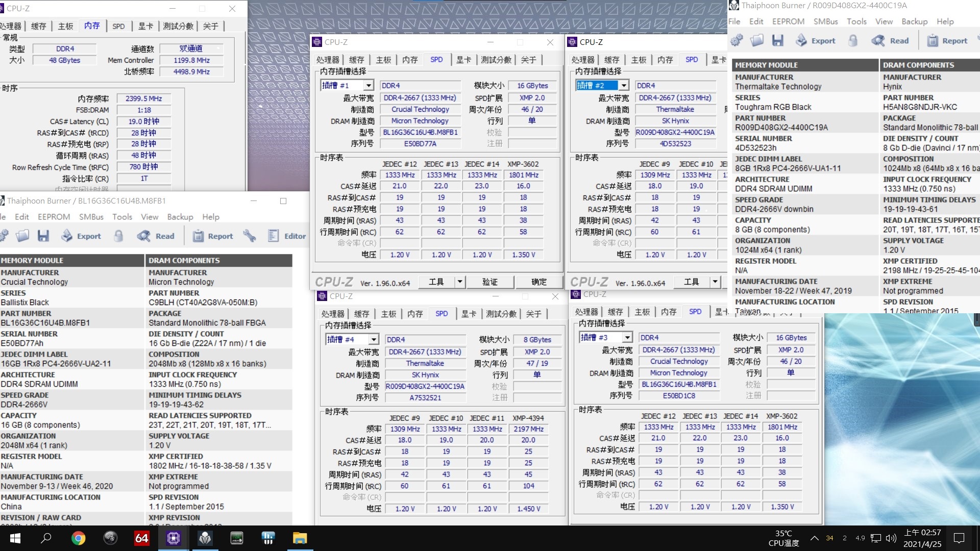The width and height of the screenshot is (980, 551).
Task: Click the open folder icon in the BL16G36C16U4B Thaiphoon window
Action: (22, 236)
